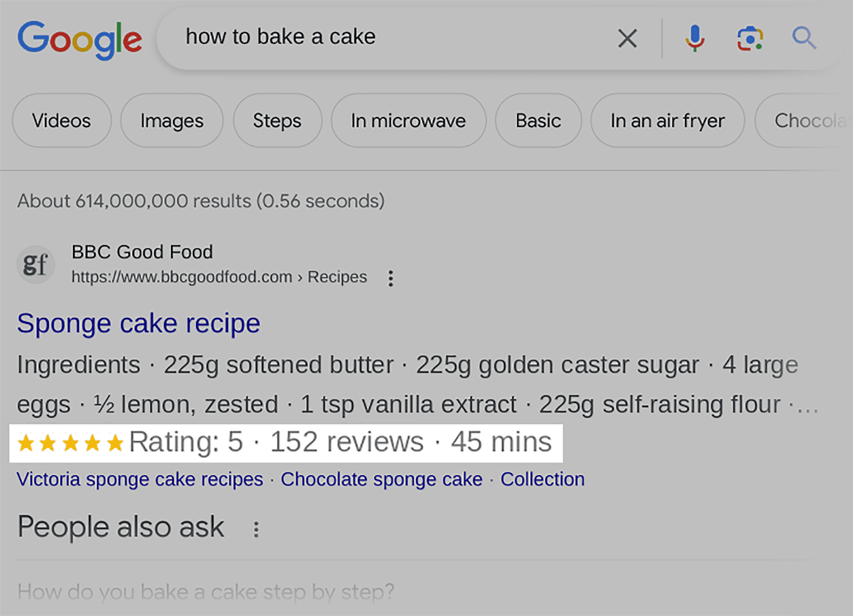Visit 'Victoria sponge cake recipes'
The height and width of the screenshot is (616, 853).
point(140,479)
